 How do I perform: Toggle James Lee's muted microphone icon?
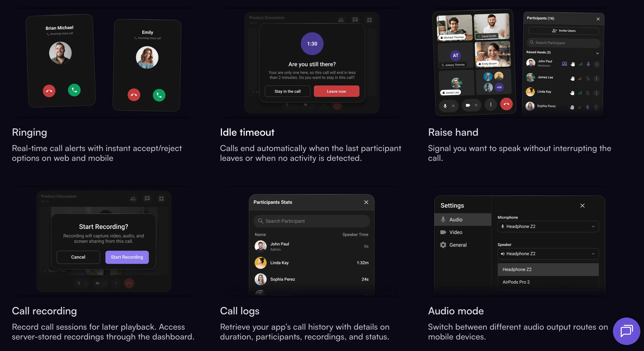588,79
